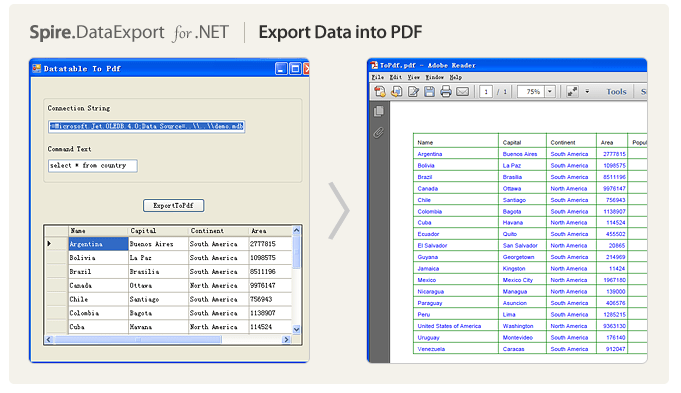Image resolution: width=681 pixels, height=393 pixels.
Task: Select the Brazil cell in the data grid
Action: [98, 272]
